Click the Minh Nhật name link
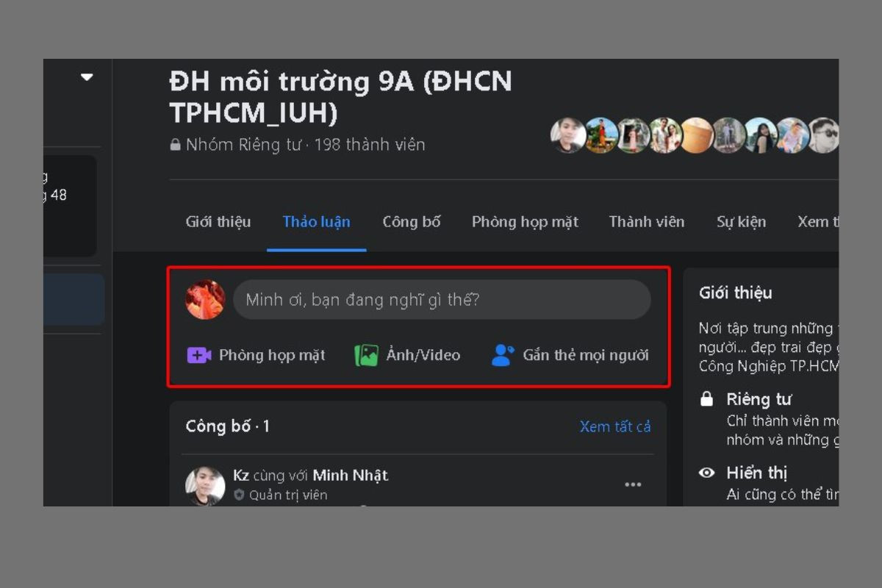882x588 pixels. [x=350, y=476]
